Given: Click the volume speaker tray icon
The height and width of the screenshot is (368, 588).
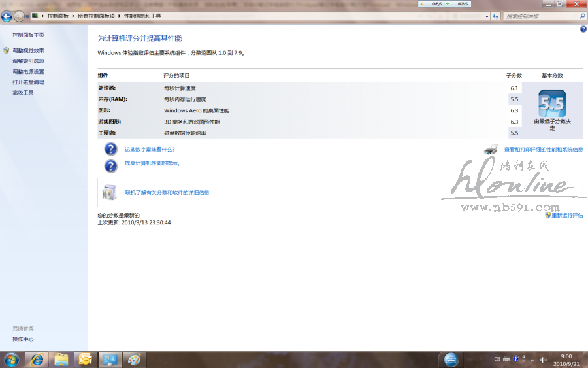Looking at the screenshot, I should 543,360.
